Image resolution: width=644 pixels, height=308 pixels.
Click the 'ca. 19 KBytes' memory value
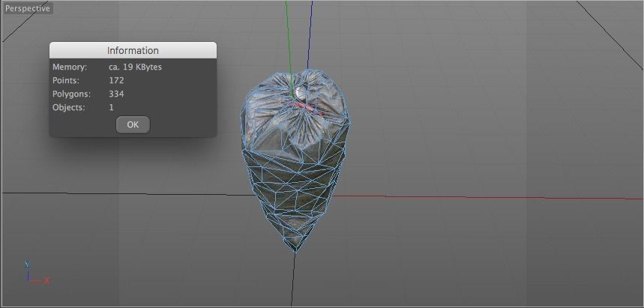135,67
